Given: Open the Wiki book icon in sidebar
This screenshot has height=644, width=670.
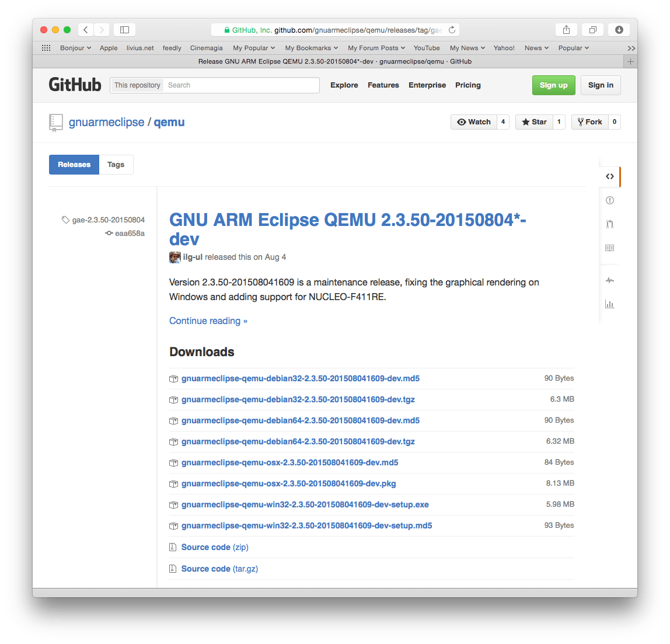Looking at the screenshot, I should tap(609, 248).
